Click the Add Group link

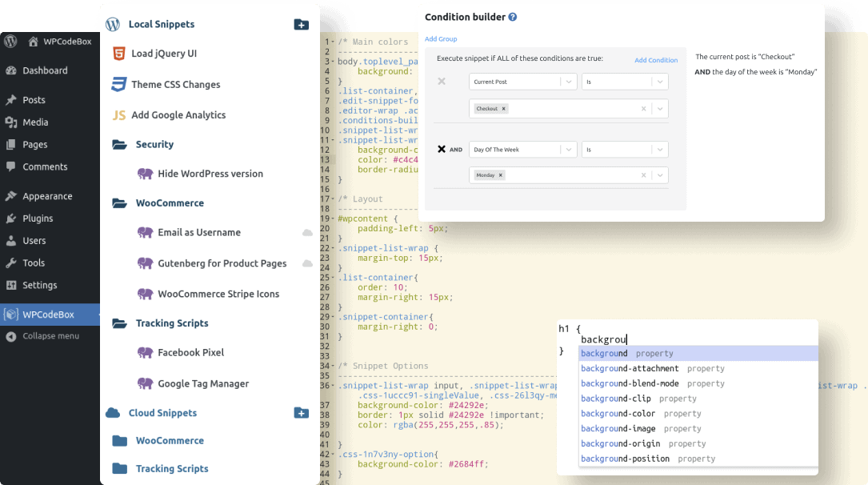440,38
